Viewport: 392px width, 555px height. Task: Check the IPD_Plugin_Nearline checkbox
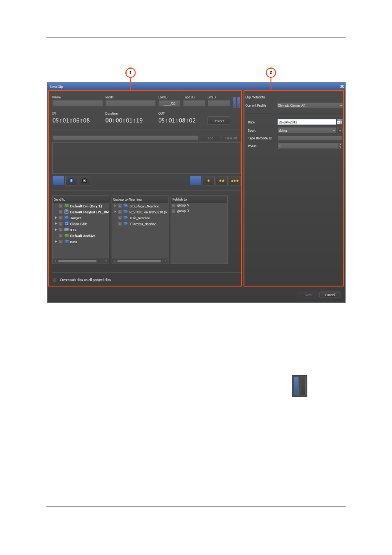pos(120,206)
